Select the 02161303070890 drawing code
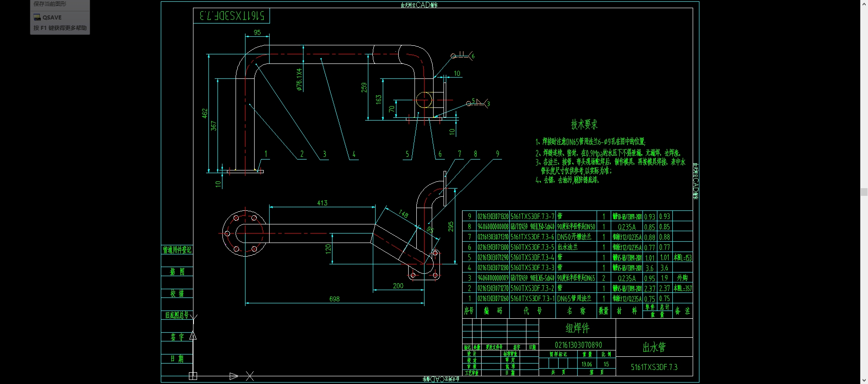Viewport: 868px width, 384px height. [x=579, y=345]
